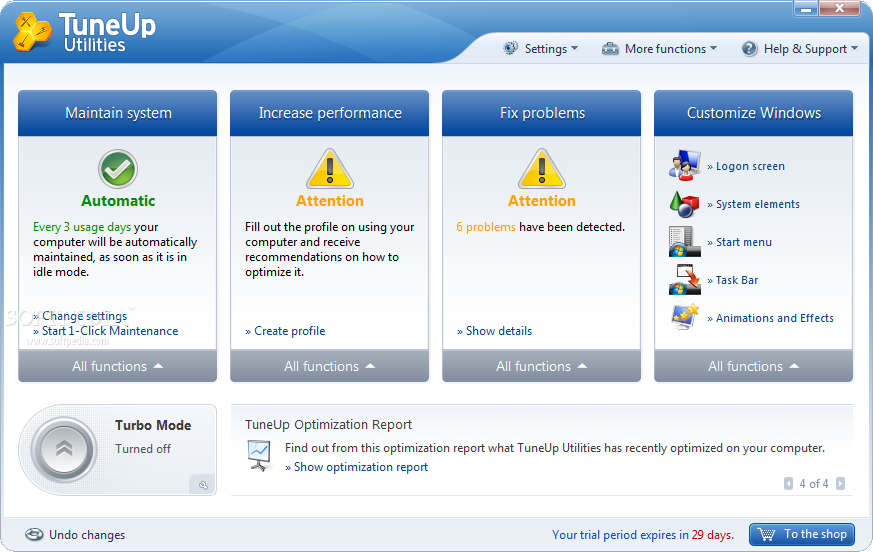Click the TuneUp Utilities honeycomb logo
Image resolution: width=873 pixels, height=552 pixels.
(33, 32)
